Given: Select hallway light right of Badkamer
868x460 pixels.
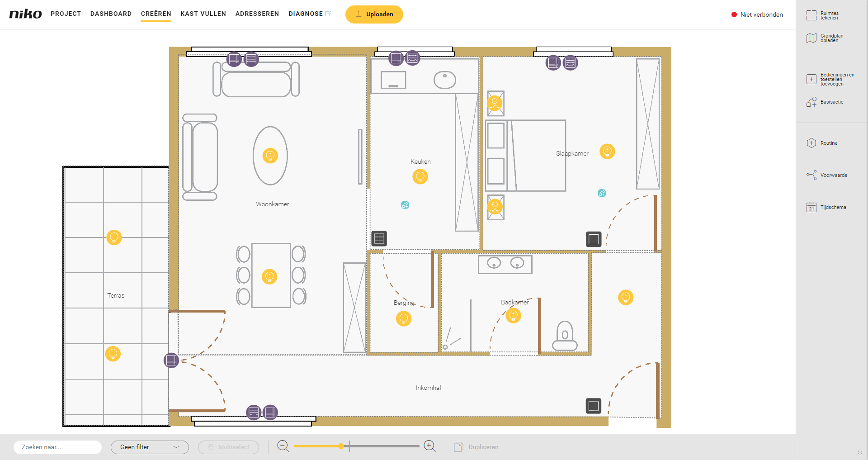Looking at the screenshot, I should [626, 297].
